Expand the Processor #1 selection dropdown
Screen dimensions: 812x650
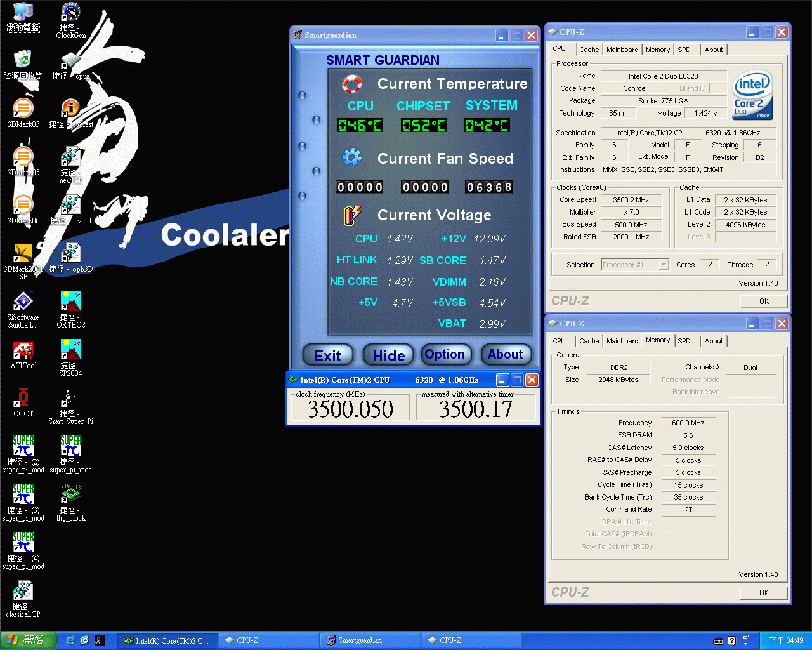(x=664, y=265)
